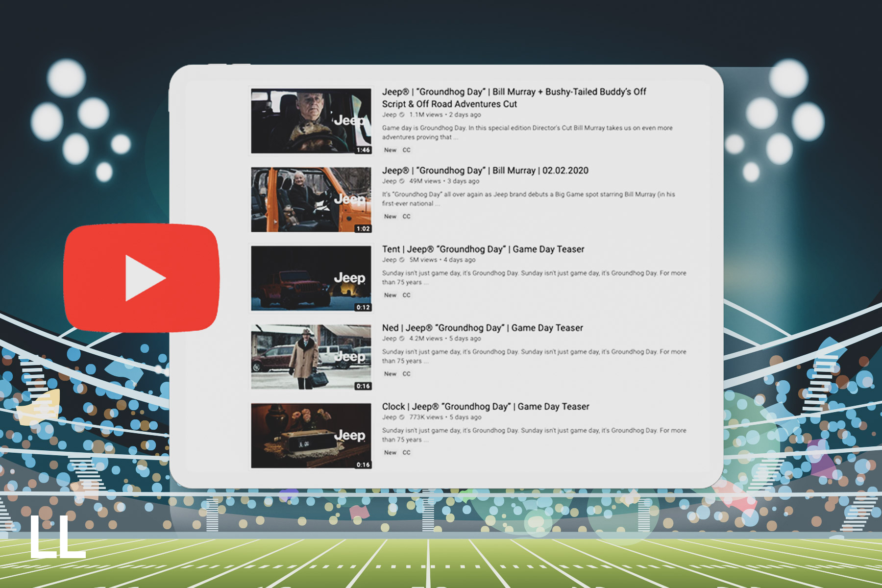Click the CC badge under the 1.1M views video
Image resolution: width=882 pixels, height=588 pixels.
[x=407, y=150]
